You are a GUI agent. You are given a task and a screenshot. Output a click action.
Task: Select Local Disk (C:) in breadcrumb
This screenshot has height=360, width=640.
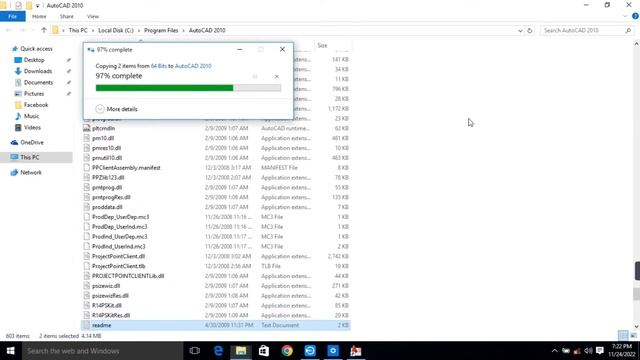pos(116,31)
